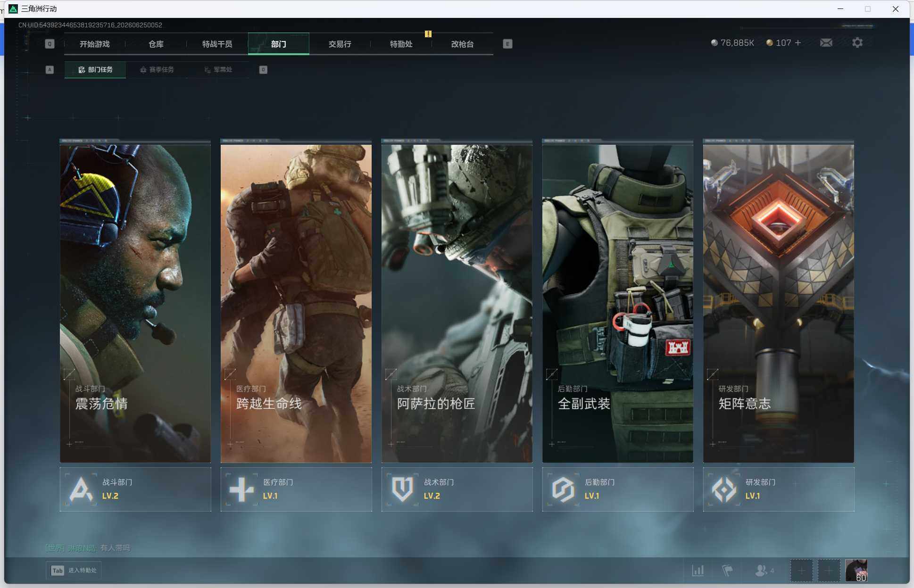Click the CN UID text
This screenshot has width=914, height=588.
[x=90, y=25]
